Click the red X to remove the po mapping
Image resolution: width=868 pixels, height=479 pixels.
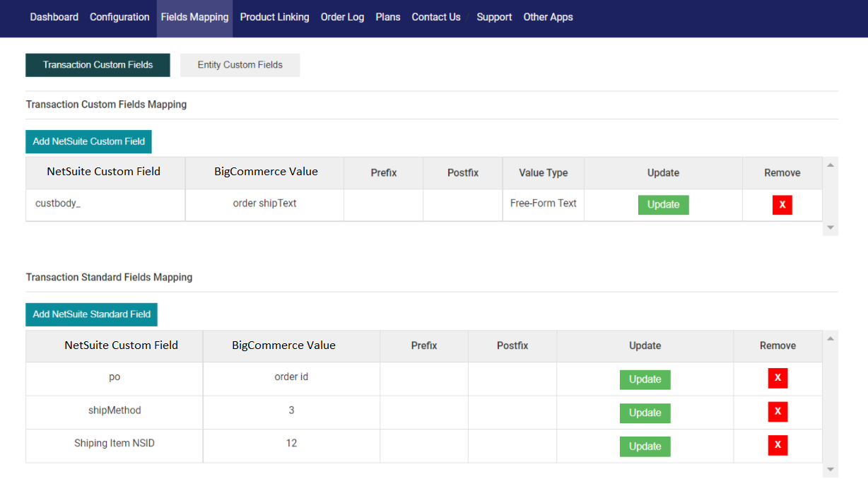pos(778,378)
